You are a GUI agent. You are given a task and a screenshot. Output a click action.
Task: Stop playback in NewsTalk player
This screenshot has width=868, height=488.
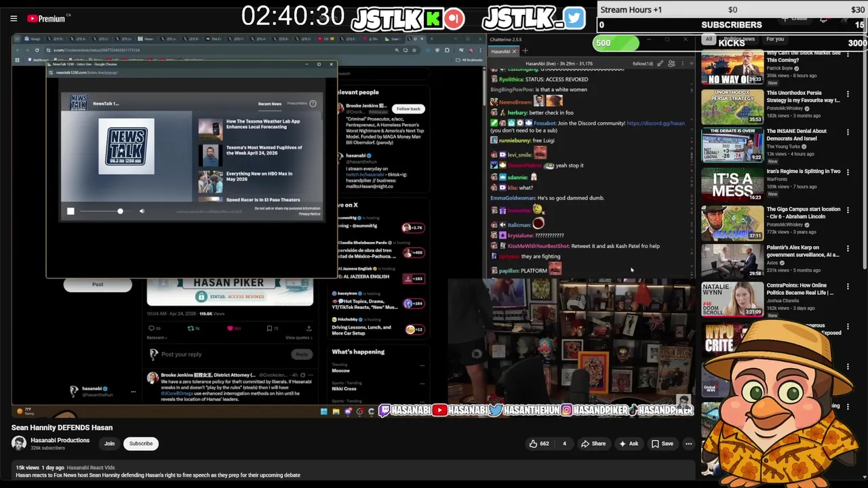pos(71,211)
